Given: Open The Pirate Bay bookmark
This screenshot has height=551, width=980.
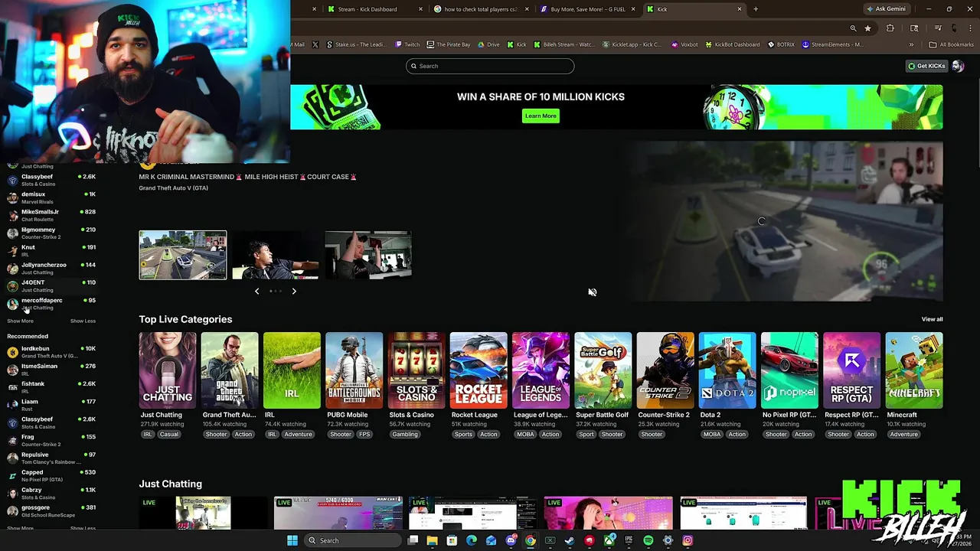Looking at the screenshot, I should click(x=448, y=44).
